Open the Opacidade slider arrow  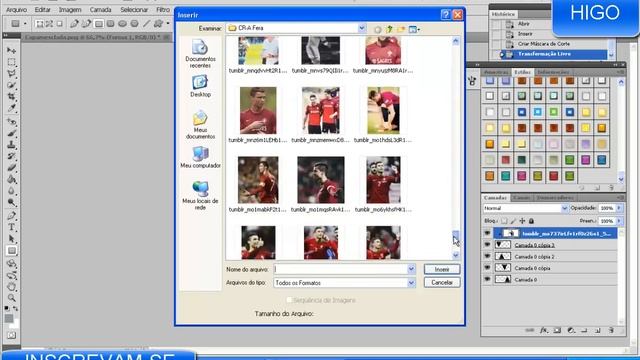click(619, 208)
